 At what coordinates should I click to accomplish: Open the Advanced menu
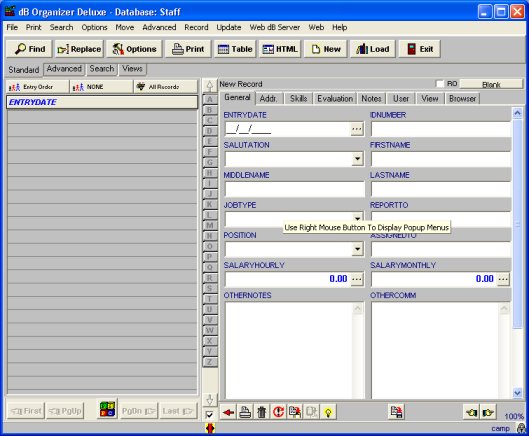(159, 27)
